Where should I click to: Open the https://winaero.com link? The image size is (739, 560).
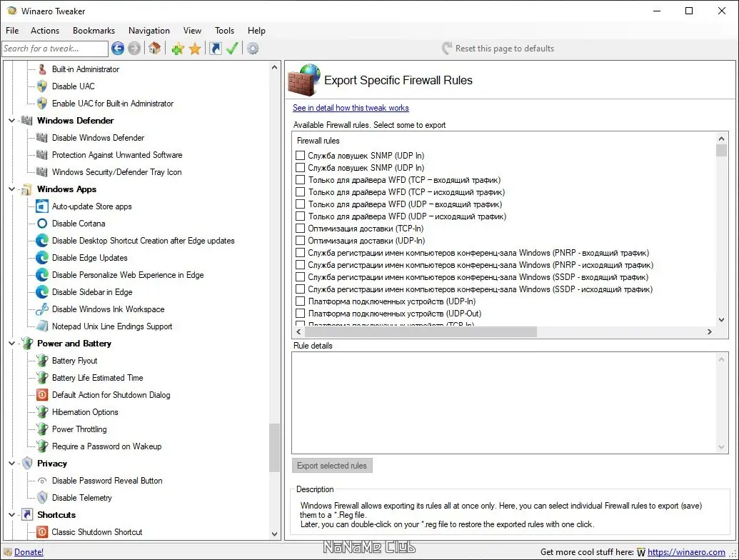pyautogui.click(x=686, y=552)
